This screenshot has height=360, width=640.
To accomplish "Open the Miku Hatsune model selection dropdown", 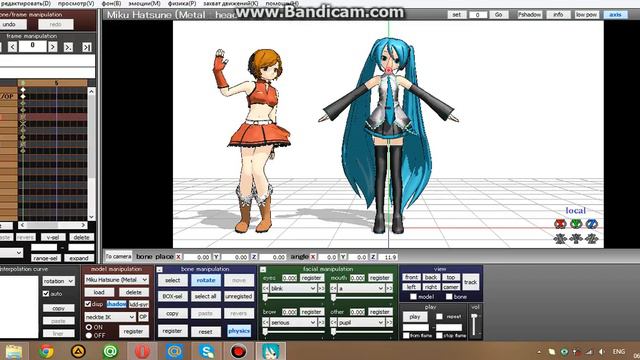I will 116,280.
